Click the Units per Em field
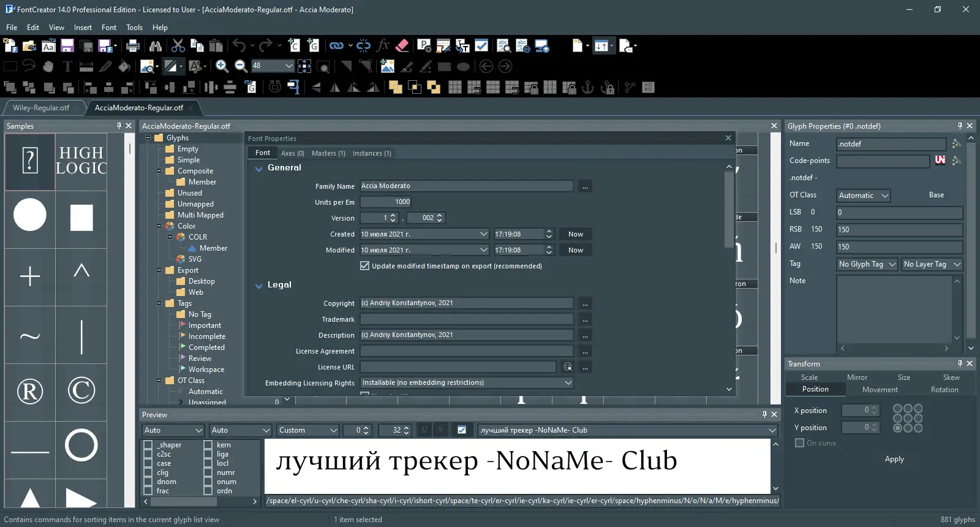 click(x=386, y=202)
